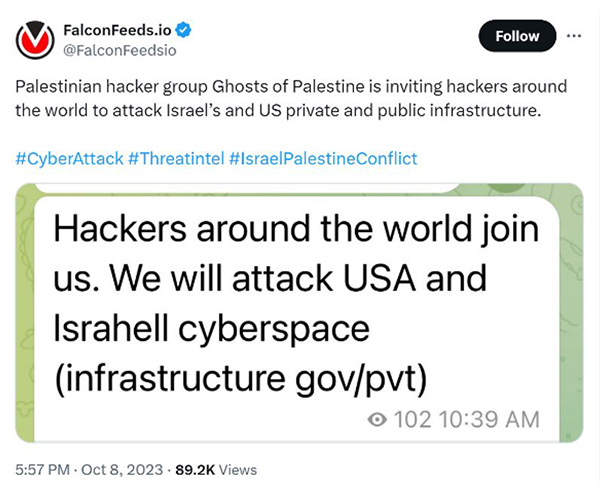The width and height of the screenshot is (600, 494).
Task: Click the eye views icon in the message
Action: (x=377, y=420)
